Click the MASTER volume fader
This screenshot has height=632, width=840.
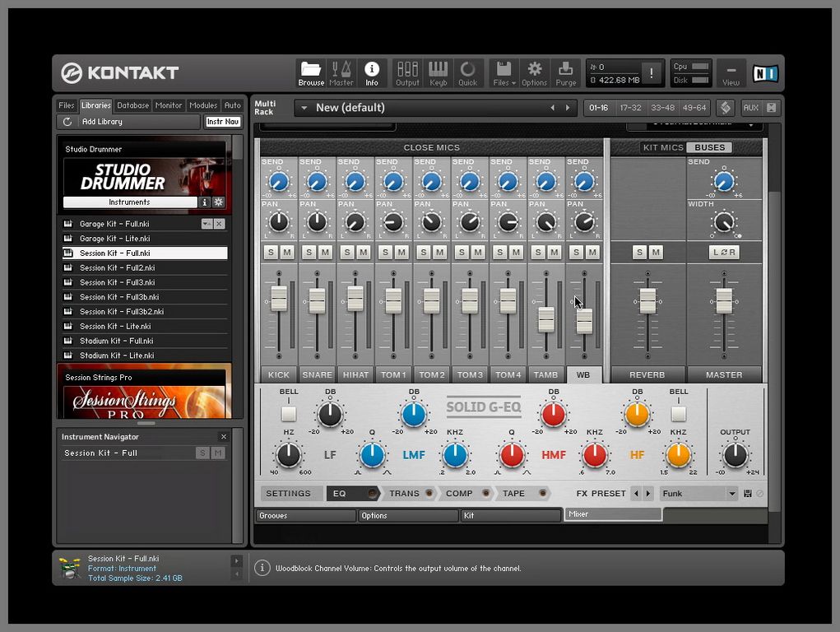point(724,301)
